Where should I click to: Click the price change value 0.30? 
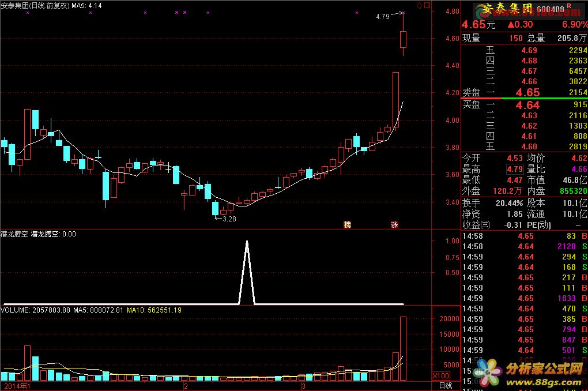click(x=524, y=25)
